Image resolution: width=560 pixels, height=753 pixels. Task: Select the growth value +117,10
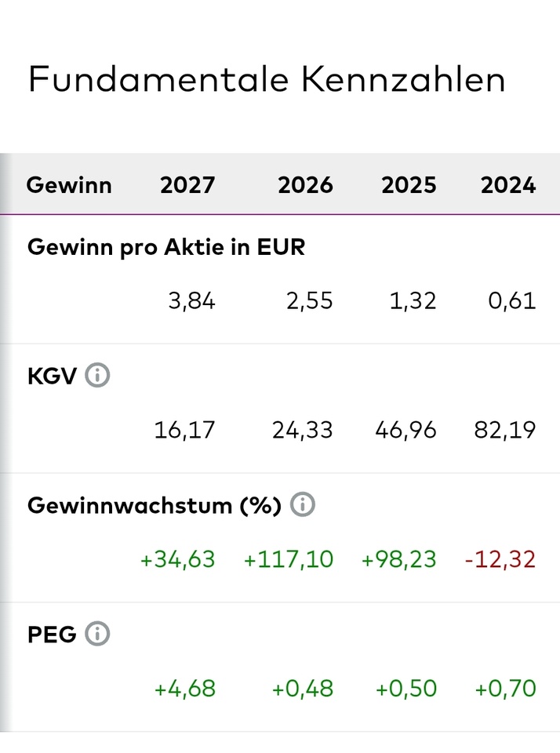point(289,559)
